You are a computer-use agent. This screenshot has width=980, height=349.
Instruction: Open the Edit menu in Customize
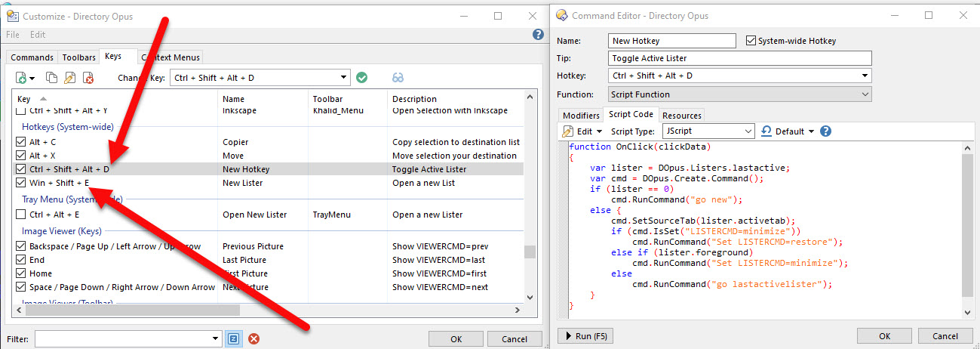point(38,35)
